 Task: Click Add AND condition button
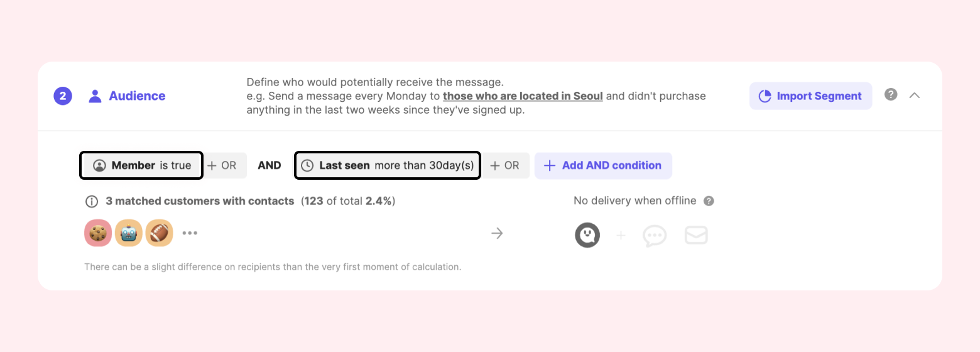pos(603,165)
